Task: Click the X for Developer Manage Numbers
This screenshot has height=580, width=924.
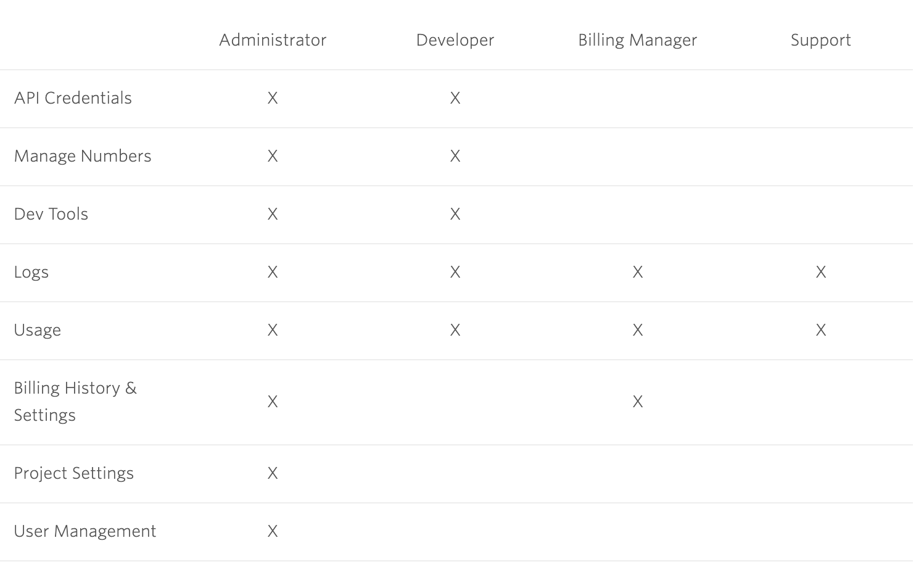Action: pyautogui.click(x=455, y=156)
